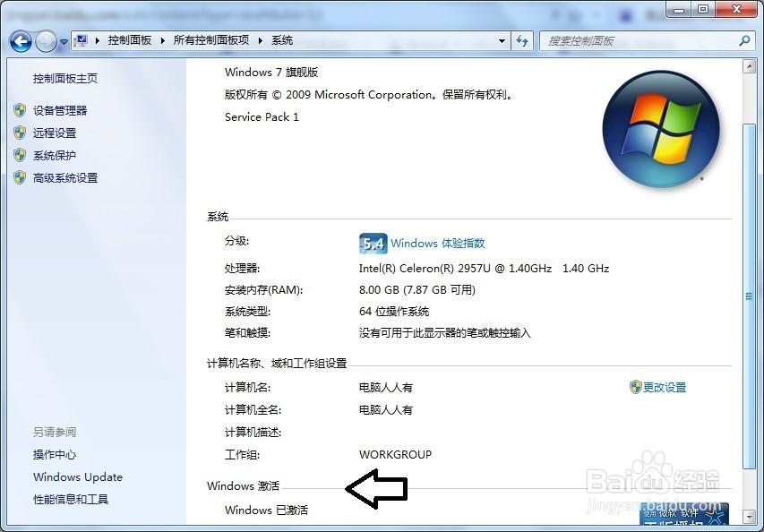Close the System window
This screenshot has height=532, width=764.
tap(736, 9)
